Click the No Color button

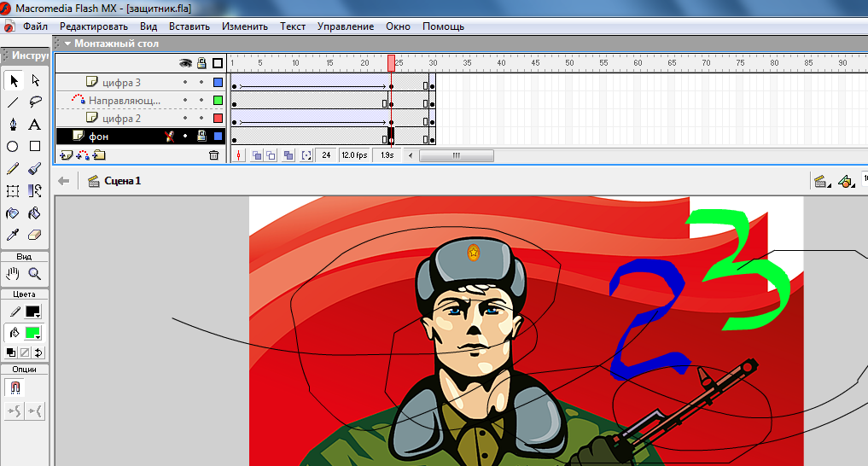(x=25, y=352)
